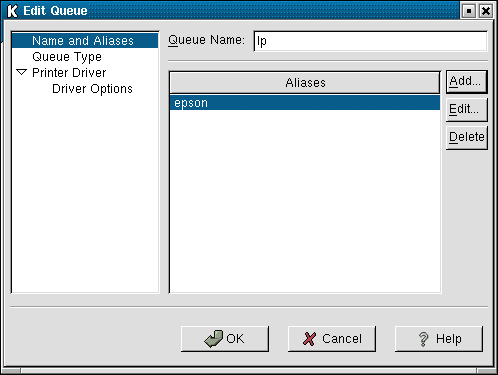Click the Aliases column header

(305, 82)
